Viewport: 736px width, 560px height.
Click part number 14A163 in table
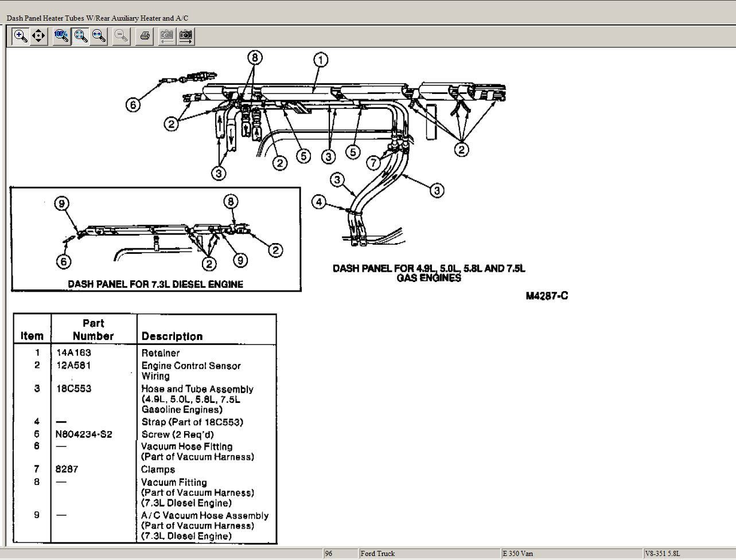point(73,353)
